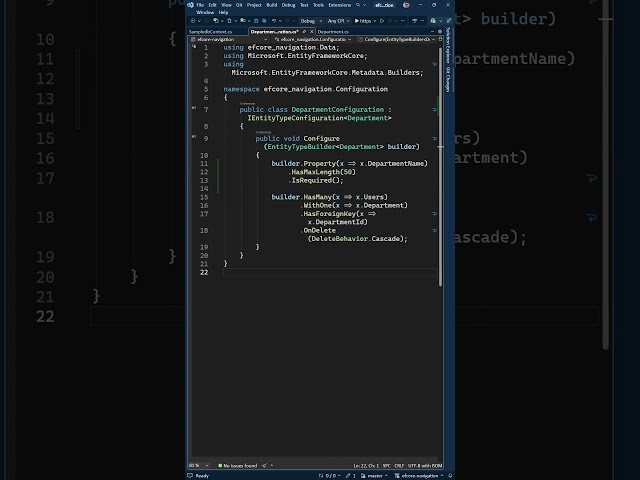Click the margin glyph on line 7
Screen dimensions: 640x480
(x=194, y=108)
